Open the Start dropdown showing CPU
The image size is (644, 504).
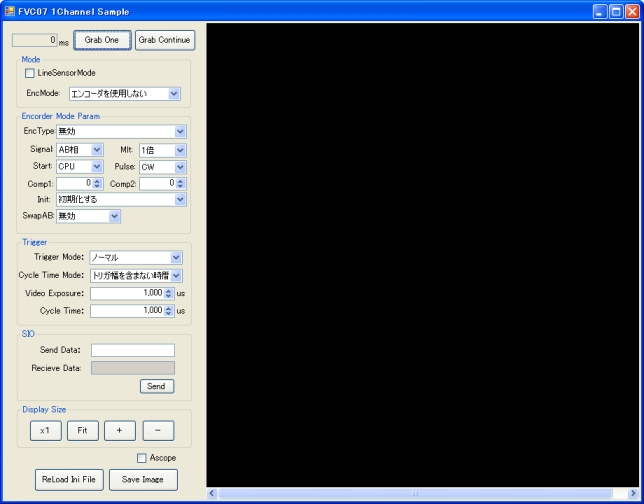97,167
